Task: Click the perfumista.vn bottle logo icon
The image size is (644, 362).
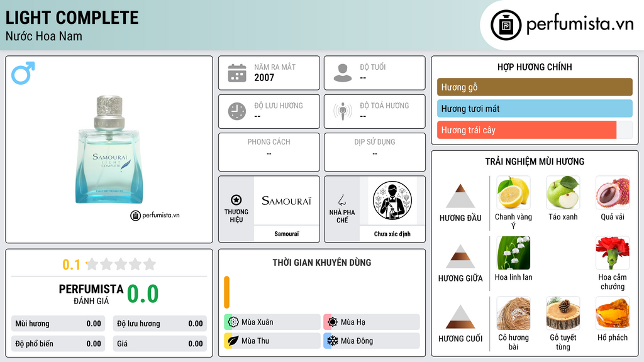Action: (506, 25)
